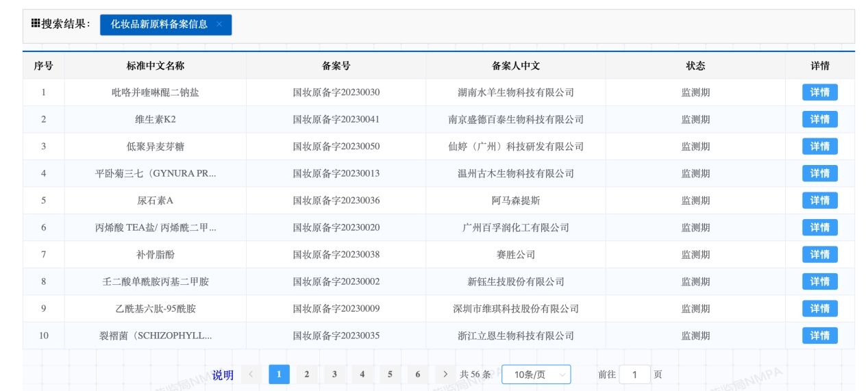
Task: Go to the next page arrow
Action: (445, 375)
